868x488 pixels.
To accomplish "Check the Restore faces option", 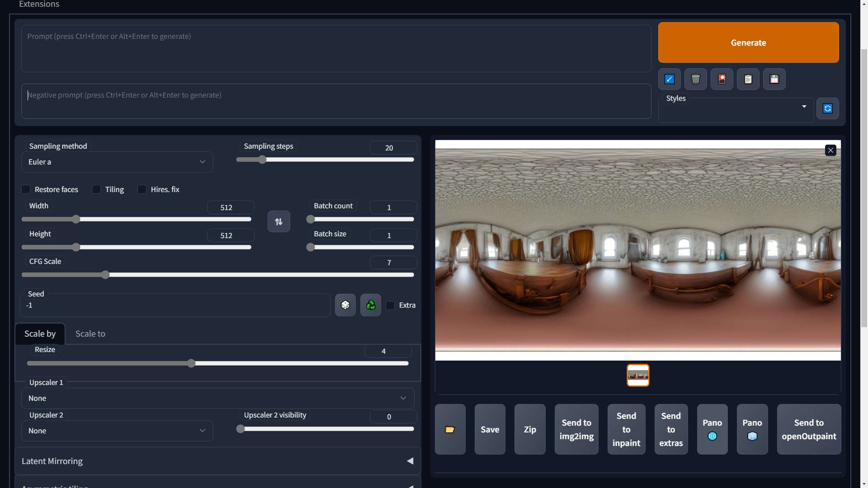I will [x=25, y=189].
